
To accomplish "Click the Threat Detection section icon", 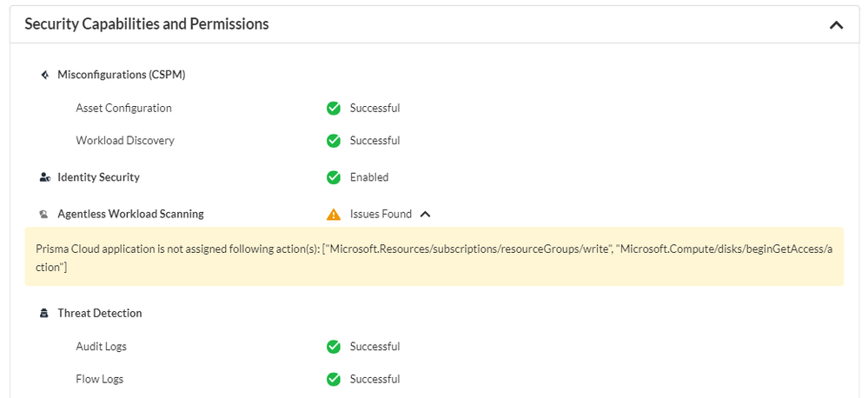I will (44, 314).
